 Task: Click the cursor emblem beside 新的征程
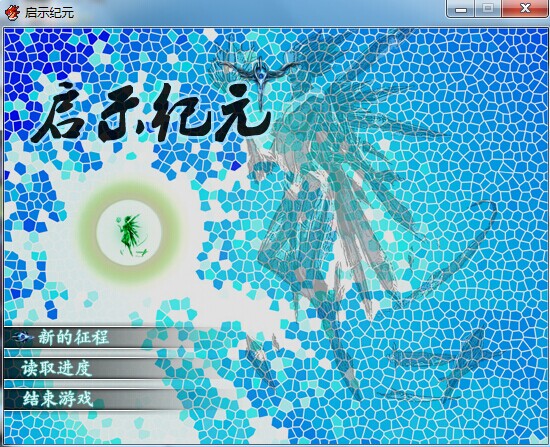click(22, 338)
